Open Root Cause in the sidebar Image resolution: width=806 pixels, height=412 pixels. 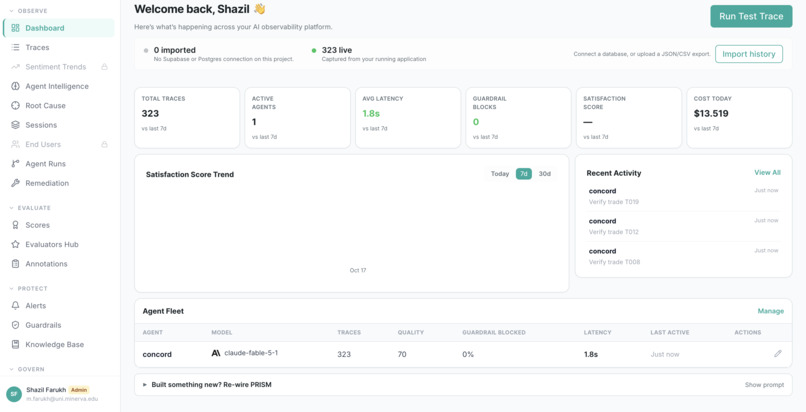point(59,105)
